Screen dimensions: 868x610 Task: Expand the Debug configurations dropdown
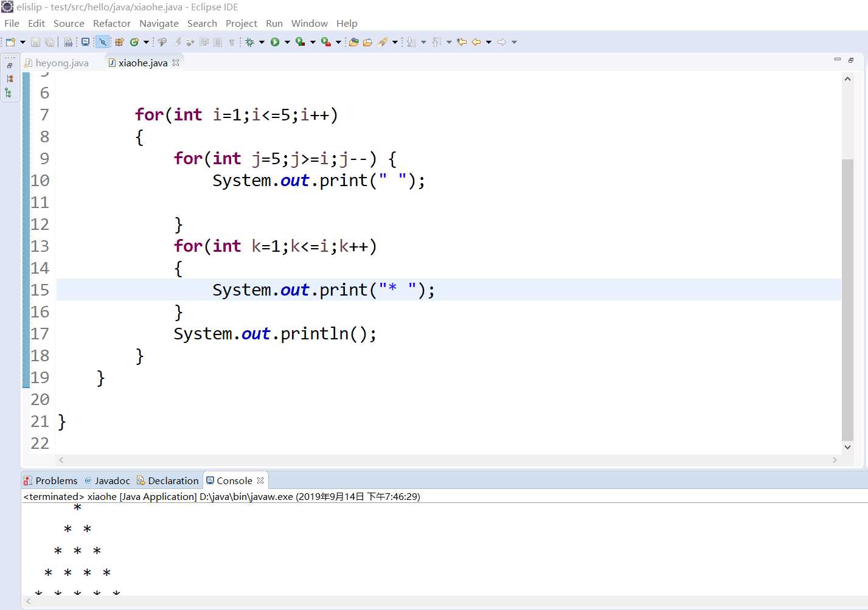coord(262,42)
